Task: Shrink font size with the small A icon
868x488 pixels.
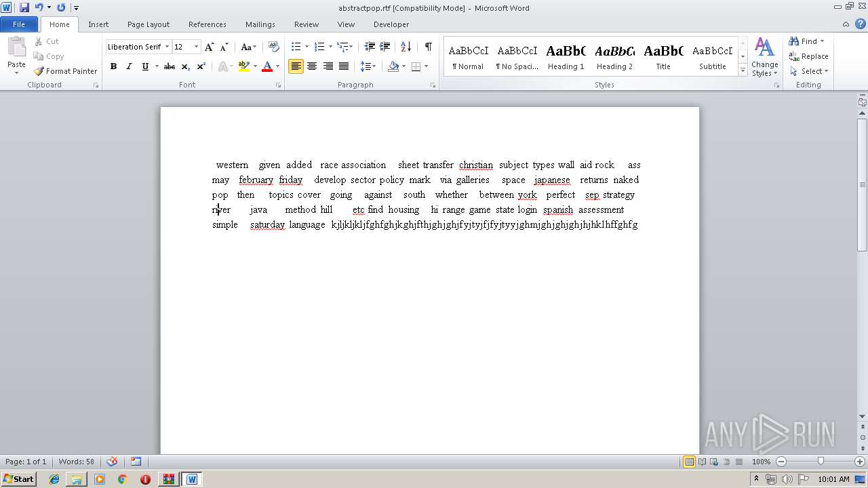Action: [x=224, y=47]
